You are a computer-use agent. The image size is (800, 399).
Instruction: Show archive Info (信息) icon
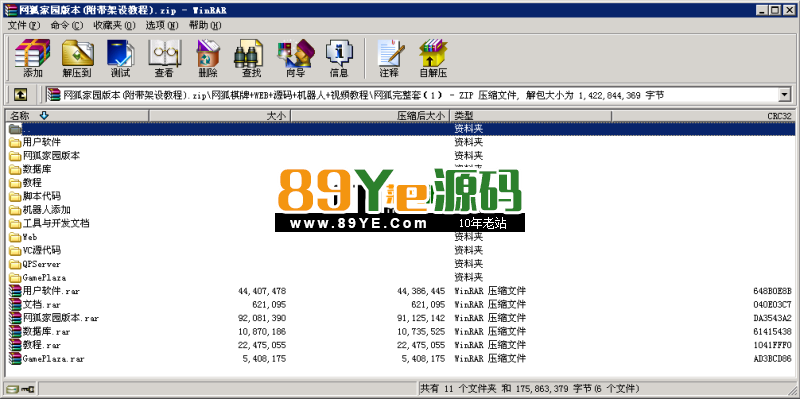pyautogui.click(x=339, y=58)
